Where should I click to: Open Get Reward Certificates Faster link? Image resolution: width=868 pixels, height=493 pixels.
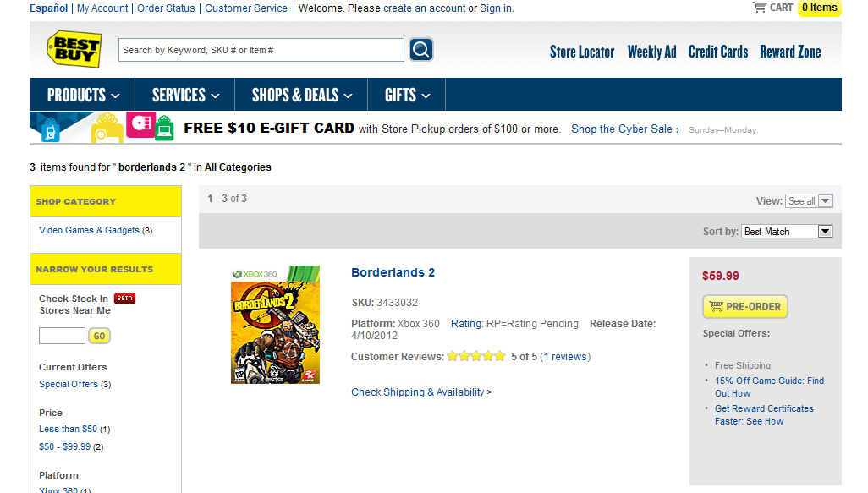pyautogui.click(x=764, y=415)
